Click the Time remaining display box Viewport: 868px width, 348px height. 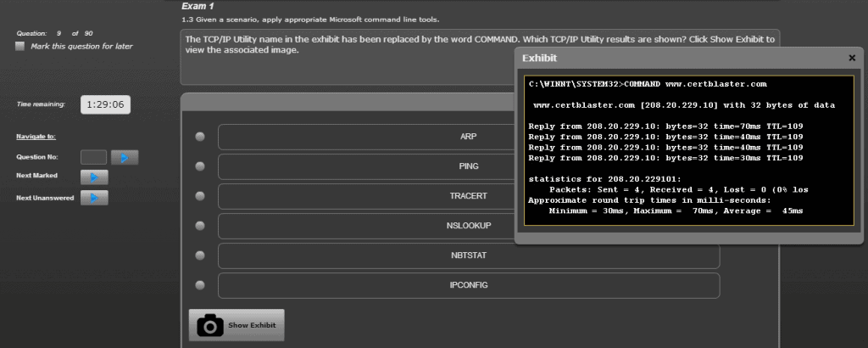106,104
